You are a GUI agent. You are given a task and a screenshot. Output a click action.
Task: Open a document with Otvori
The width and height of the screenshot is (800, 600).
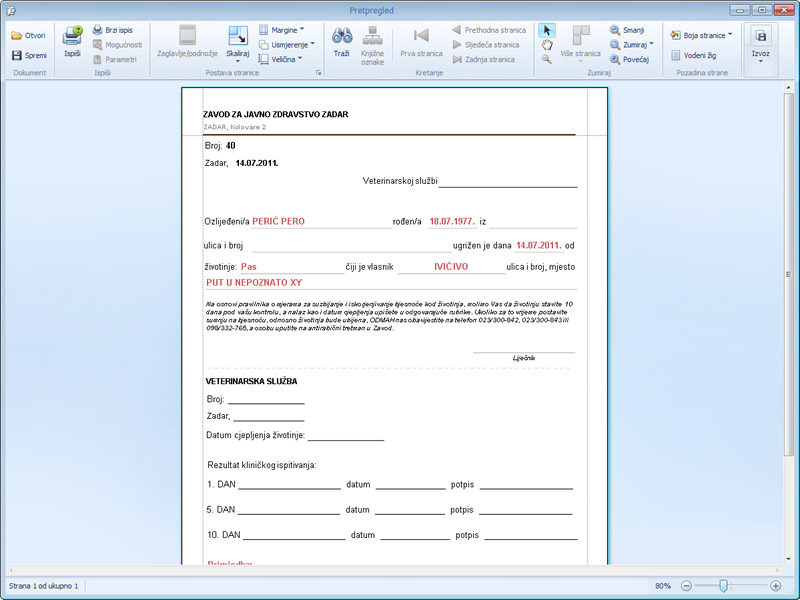coord(29,36)
